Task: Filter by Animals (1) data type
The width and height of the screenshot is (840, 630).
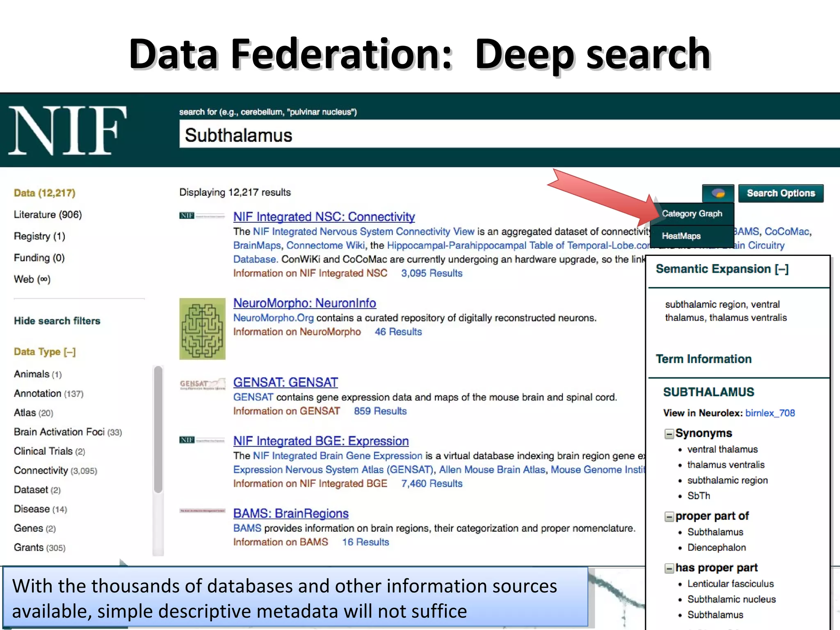Action: pyautogui.click(x=38, y=374)
